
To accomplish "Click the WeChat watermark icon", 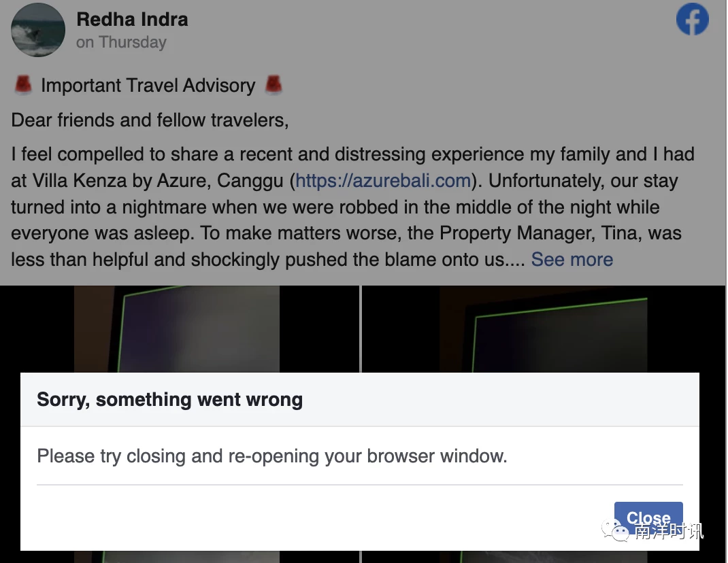I will point(615,530).
